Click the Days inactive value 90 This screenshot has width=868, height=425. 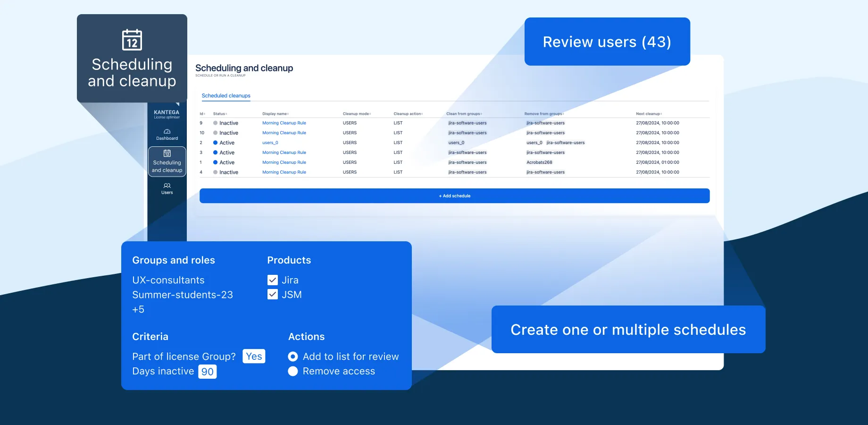click(207, 371)
